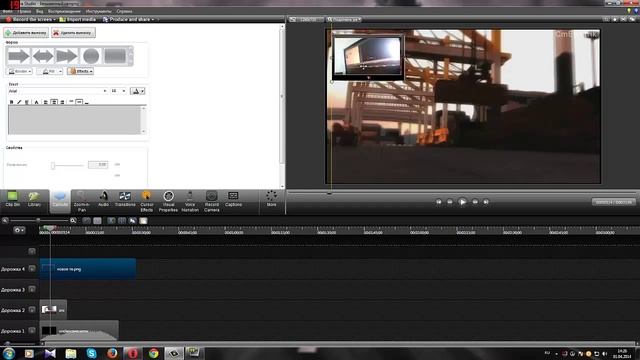Toggle the lock on track 3

point(32,289)
